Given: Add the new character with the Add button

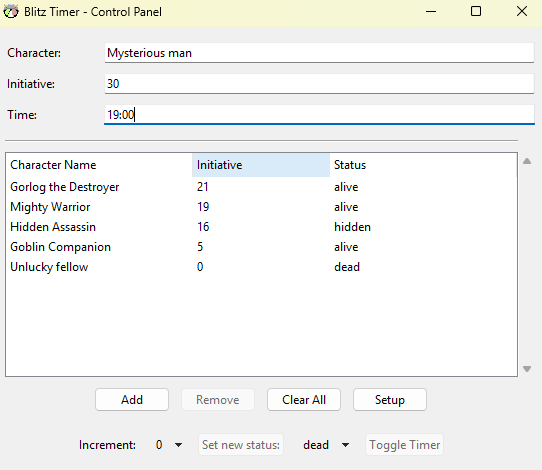Looking at the screenshot, I should coord(132,400).
